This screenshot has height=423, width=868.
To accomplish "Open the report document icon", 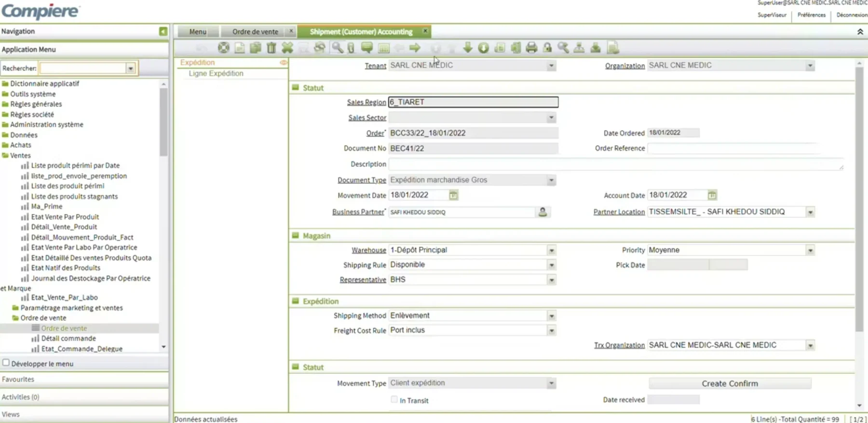I will (x=500, y=48).
